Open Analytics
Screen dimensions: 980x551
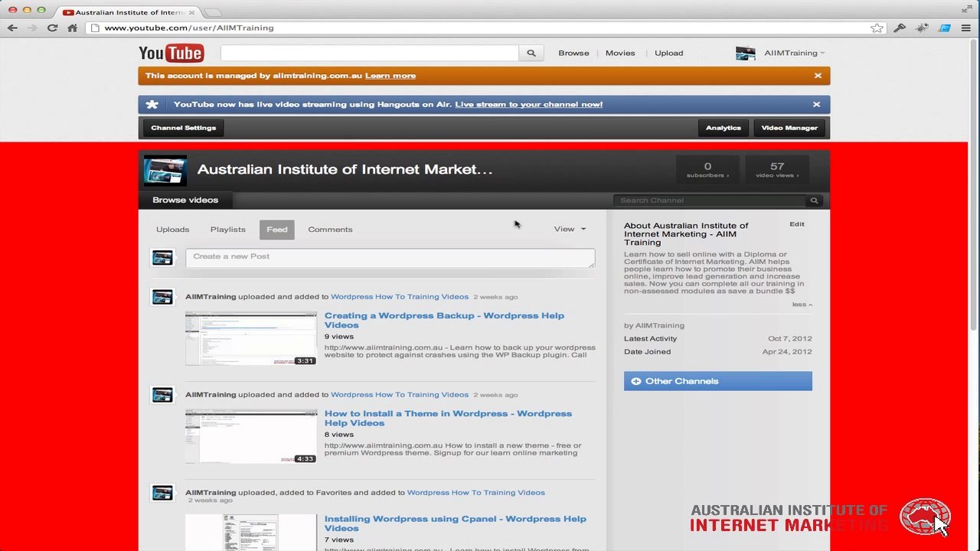(724, 128)
